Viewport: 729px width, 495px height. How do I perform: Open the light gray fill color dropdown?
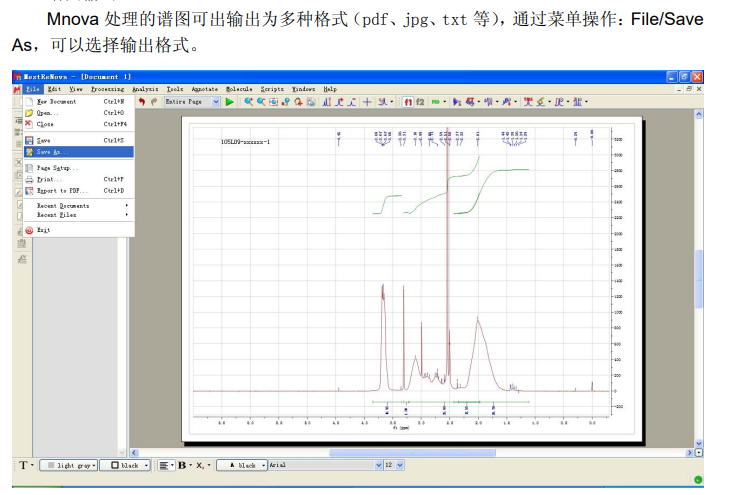(93, 465)
